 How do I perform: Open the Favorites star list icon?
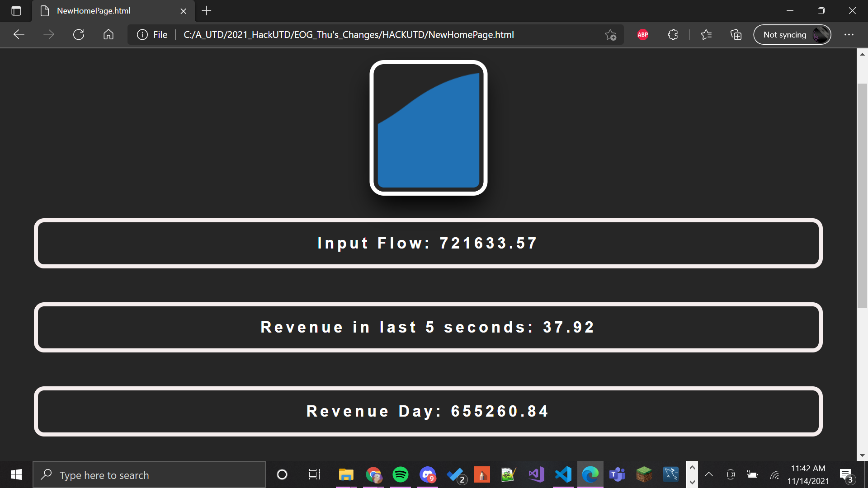point(706,35)
